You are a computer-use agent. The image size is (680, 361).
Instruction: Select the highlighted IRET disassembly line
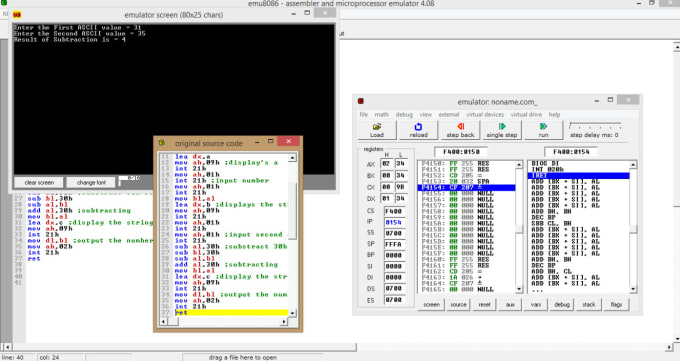pyautogui.click(x=579, y=175)
